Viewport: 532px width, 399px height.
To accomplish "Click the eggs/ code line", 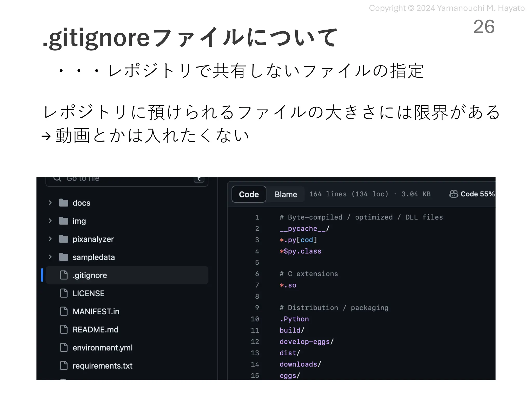I will (290, 376).
